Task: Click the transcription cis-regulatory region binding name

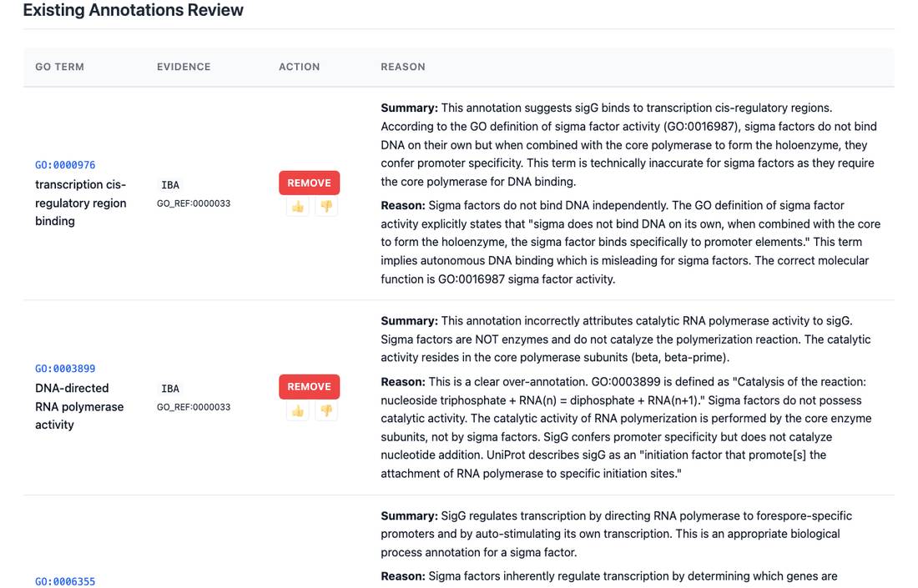Action: (81, 203)
